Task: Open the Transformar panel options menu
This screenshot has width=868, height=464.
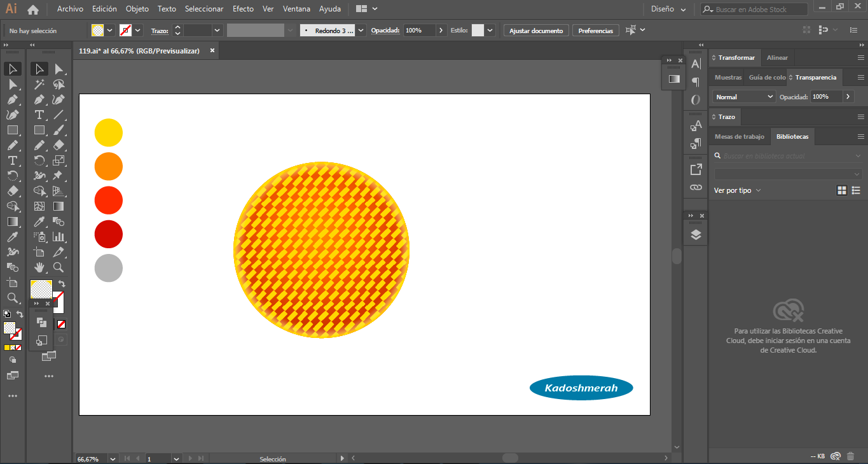Action: click(861, 58)
